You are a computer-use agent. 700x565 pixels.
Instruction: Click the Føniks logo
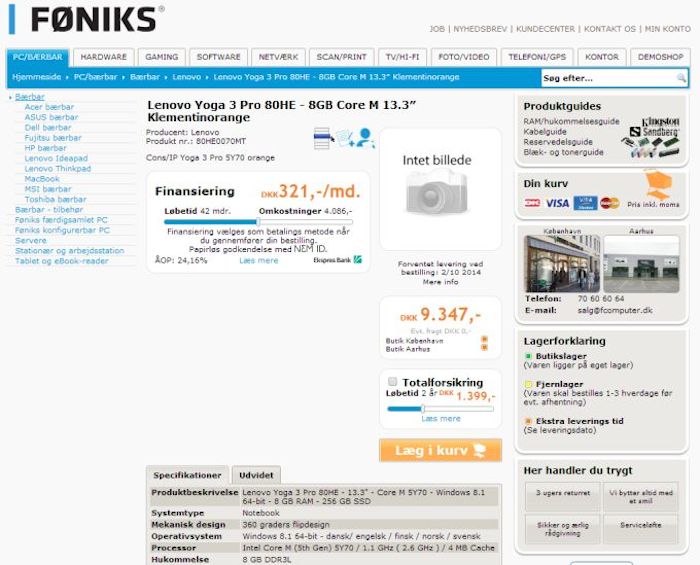click(x=86, y=20)
